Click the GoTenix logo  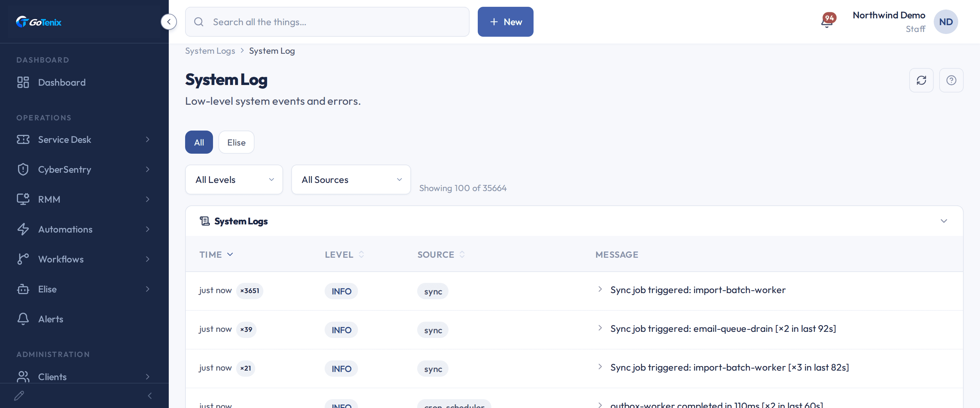click(x=38, y=22)
